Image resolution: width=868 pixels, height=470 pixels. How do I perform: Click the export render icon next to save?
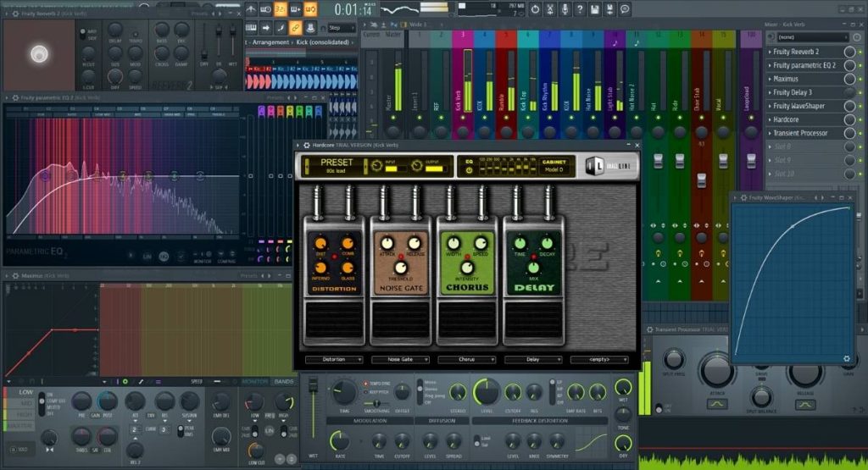coord(609,8)
